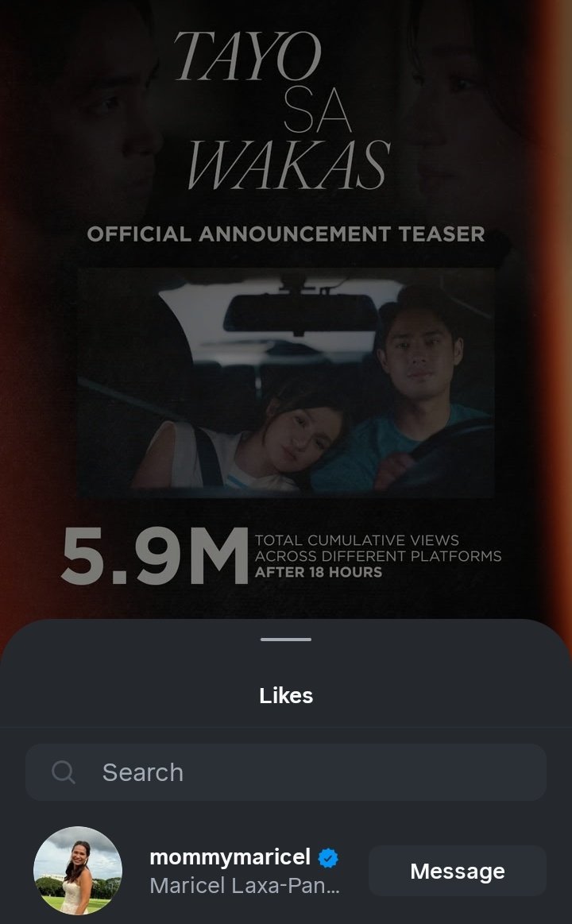This screenshot has height=924, width=572.
Task: Tap the 'Likes' sheet heading
Action: point(286,695)
